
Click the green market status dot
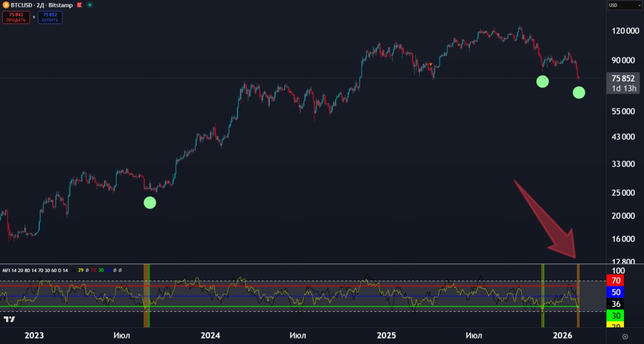point(90,5)
